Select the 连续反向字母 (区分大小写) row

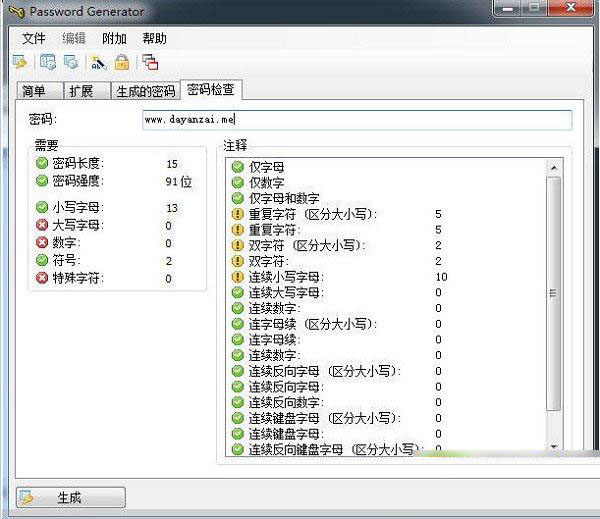point(387,371)
